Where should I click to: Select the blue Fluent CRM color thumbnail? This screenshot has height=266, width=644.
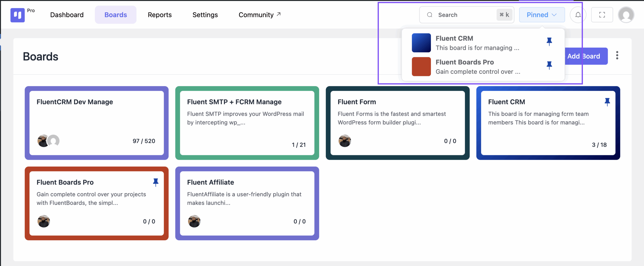421,43
